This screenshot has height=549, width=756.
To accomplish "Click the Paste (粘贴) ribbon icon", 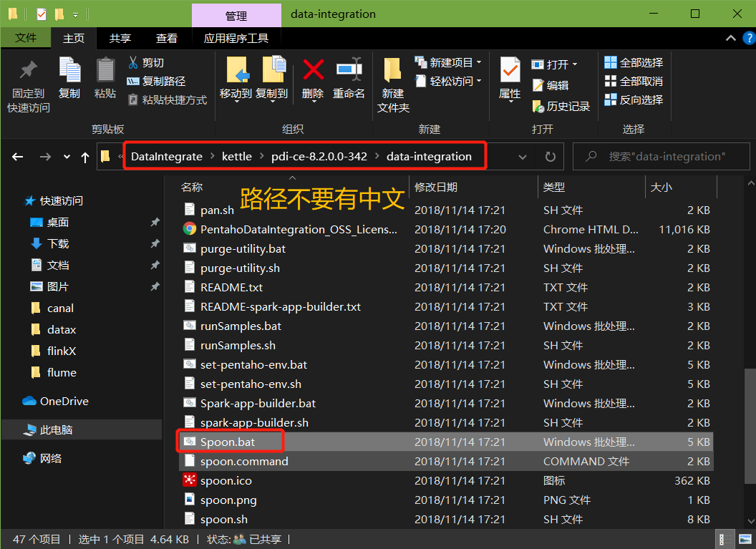I will pyautogui.click(x=105, y=70).
